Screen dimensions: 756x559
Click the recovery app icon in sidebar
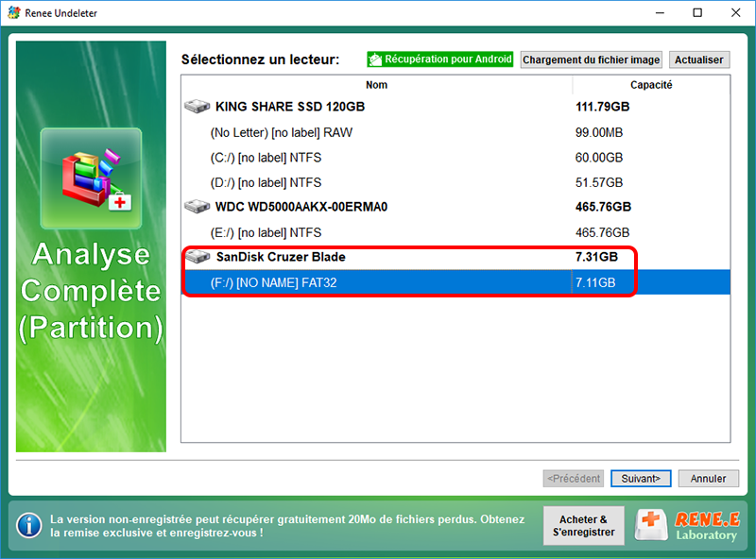91,178
